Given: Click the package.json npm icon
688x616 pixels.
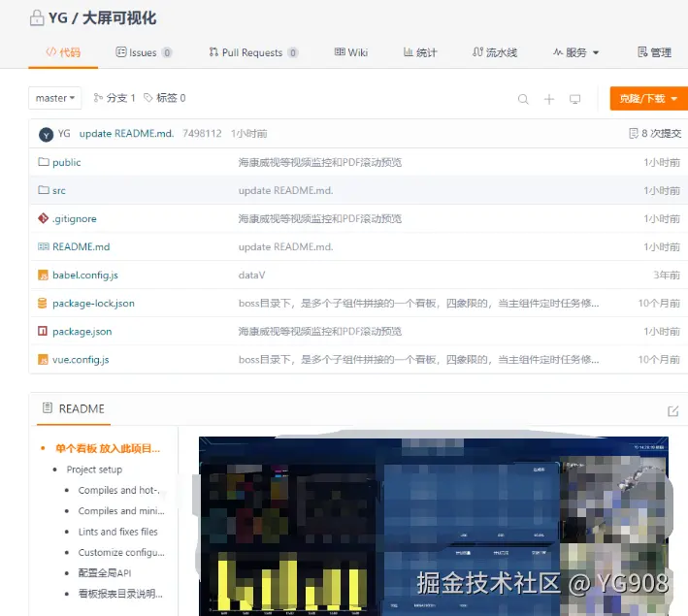Looking at the screenshot, I should point(43,331).
